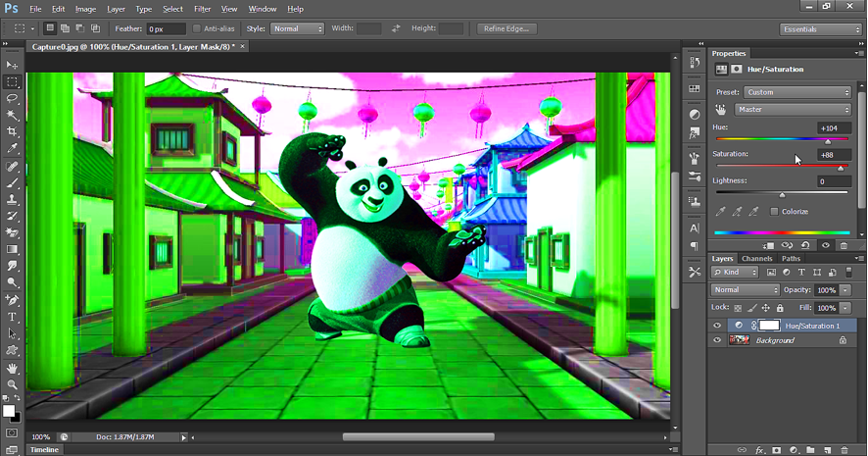Viewport: 868px width, 456px height.
Task: Open the tool preset picker arrow
Action: (x=32, y=28)
